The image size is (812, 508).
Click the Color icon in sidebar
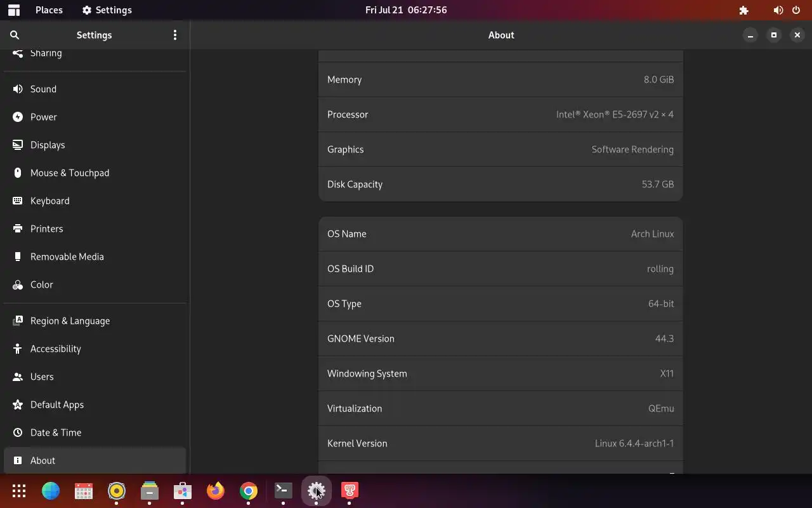tap(18, 284)
